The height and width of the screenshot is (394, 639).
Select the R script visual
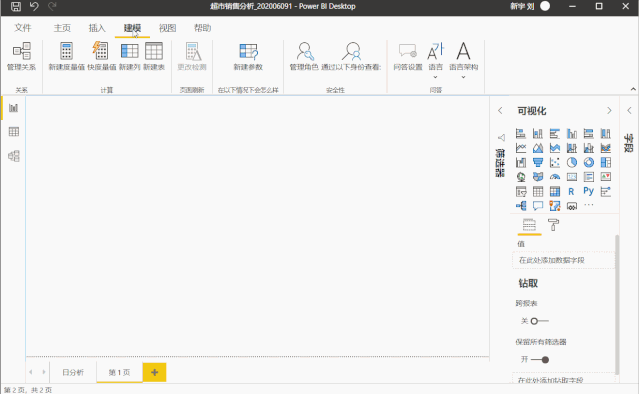click(571, 191)
